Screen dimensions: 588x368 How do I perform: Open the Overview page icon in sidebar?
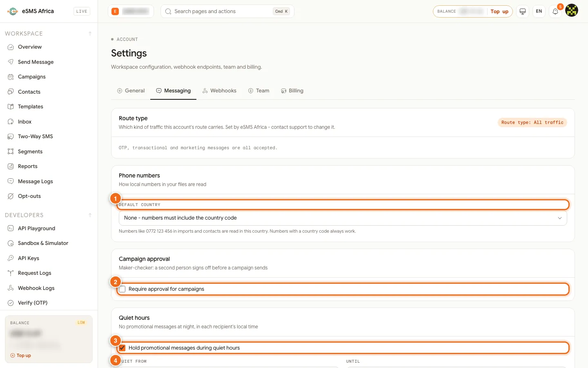point(11,47)
